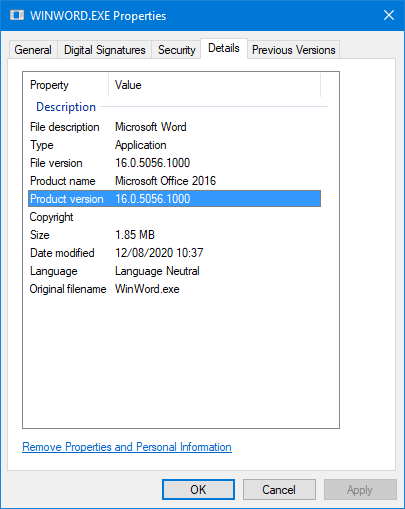Viewport: 405px width, 509px height.
Task: Click the 1.85 MB value
Action: pos(135,235)
